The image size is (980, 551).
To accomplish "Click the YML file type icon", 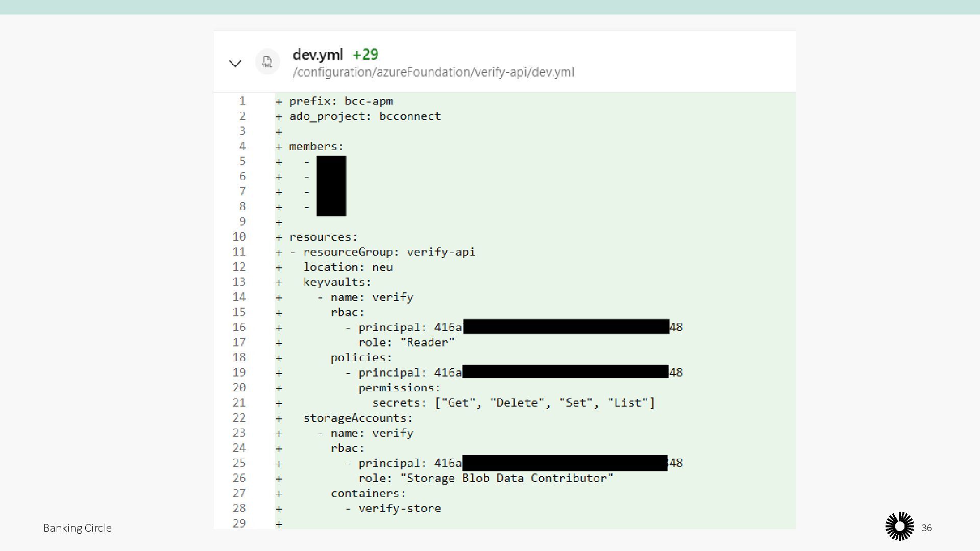I will pos(267,62).
